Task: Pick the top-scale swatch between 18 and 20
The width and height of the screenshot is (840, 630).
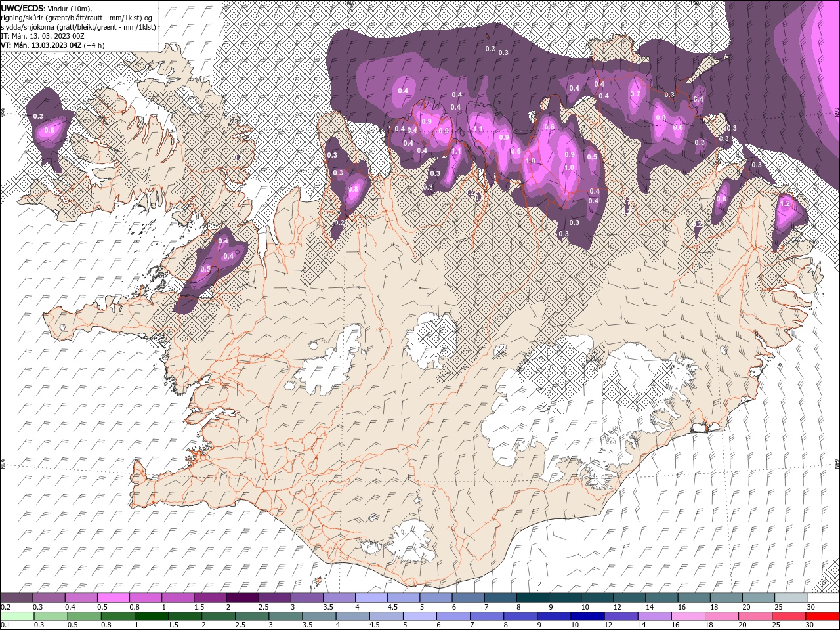Action: [726, 597]
